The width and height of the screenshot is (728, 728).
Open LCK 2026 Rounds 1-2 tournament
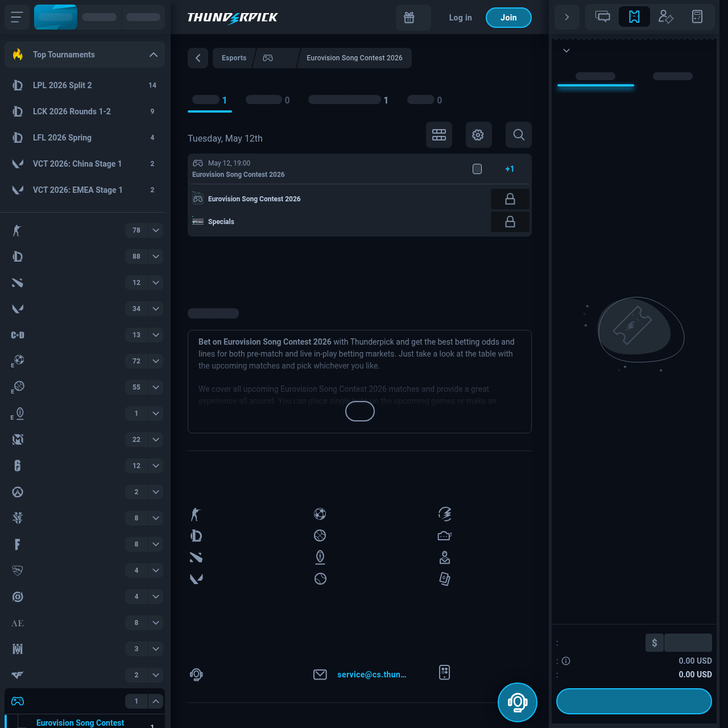[85, 111]
